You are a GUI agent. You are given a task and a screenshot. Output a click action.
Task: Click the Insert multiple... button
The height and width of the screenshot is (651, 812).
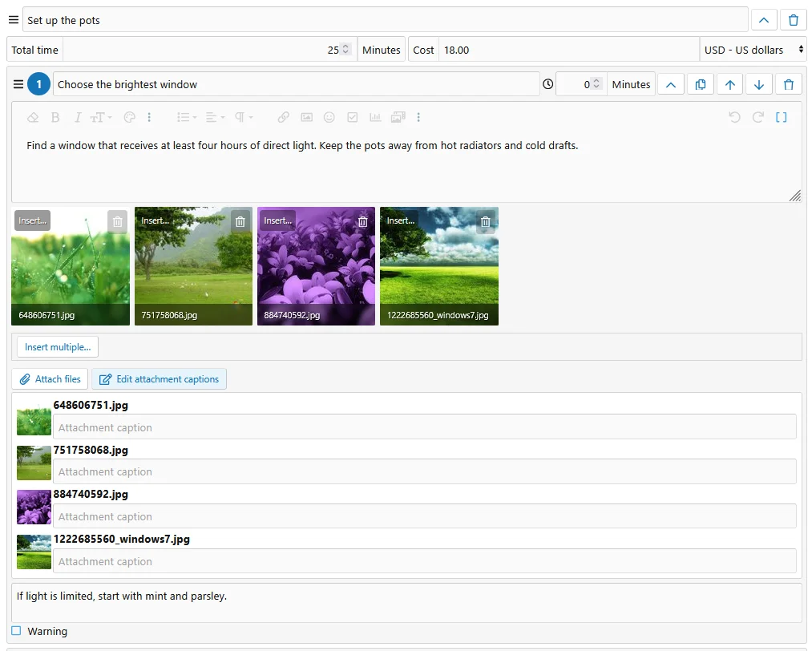point(58,347)
